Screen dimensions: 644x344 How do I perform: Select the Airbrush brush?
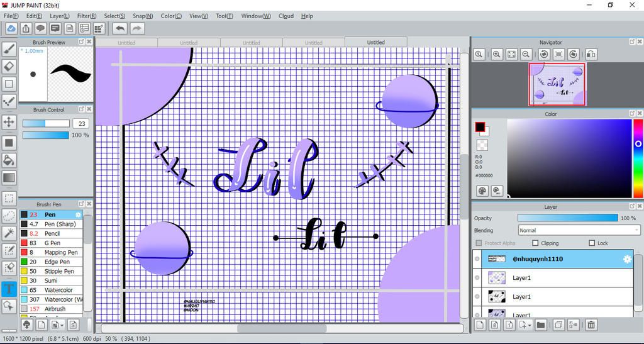pyautogui.click(x=52, y=309)
